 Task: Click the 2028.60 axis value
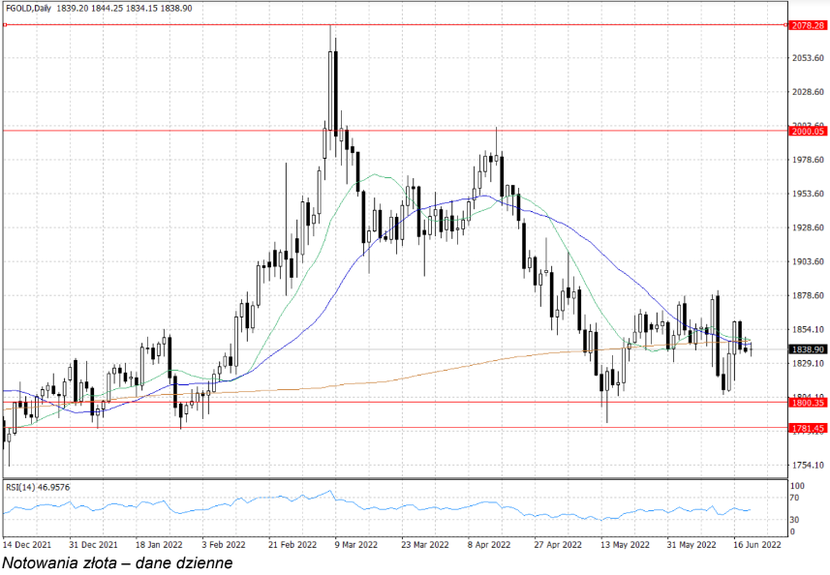point(808,92)
